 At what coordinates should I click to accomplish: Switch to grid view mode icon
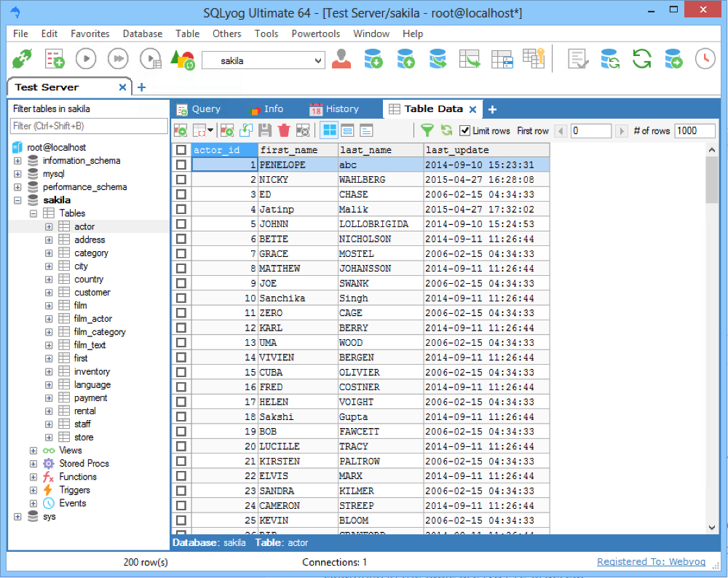coord(330,130)
